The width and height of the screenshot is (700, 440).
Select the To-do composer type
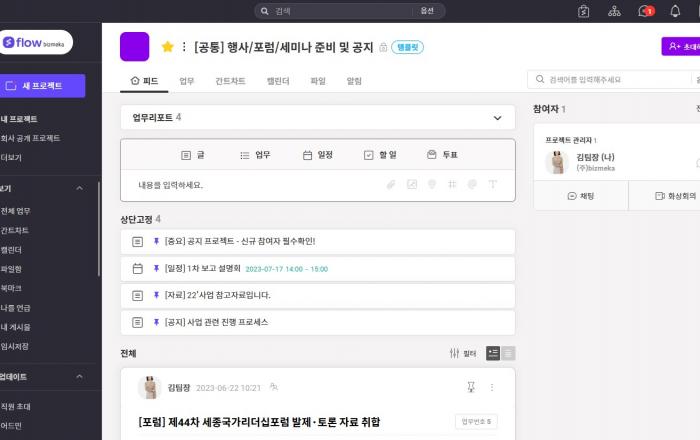click(380, 155)
